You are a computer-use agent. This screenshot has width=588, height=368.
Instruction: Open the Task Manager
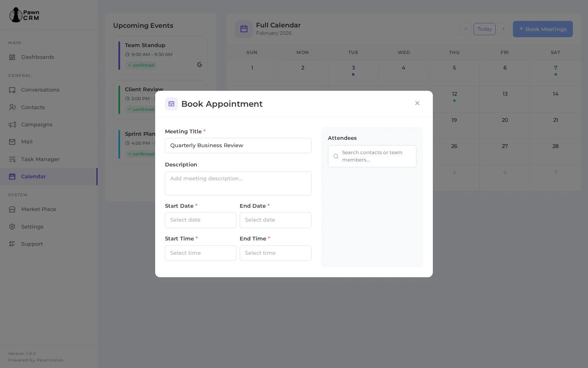(40, 159)
